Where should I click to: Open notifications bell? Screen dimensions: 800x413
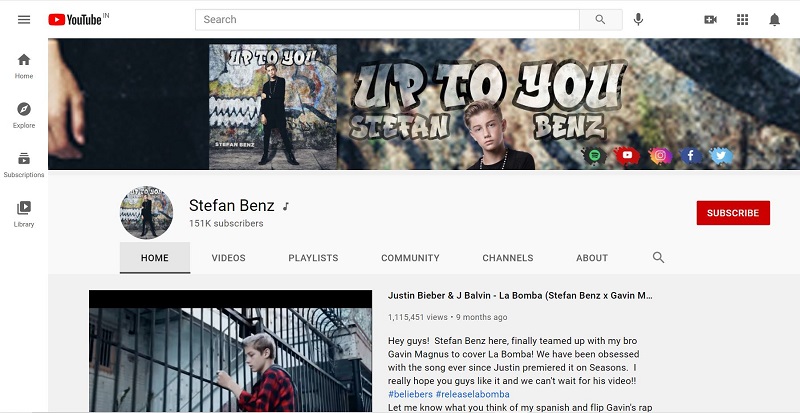pos(774,19)
